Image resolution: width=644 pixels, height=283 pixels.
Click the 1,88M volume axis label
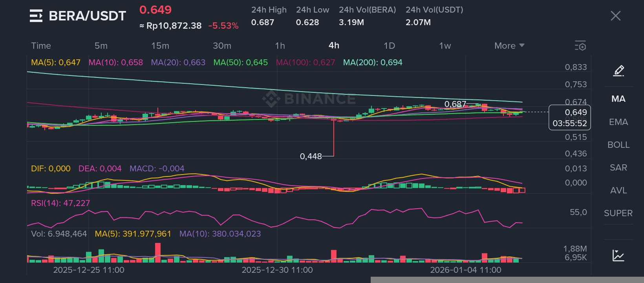click(x=575, y=249)
